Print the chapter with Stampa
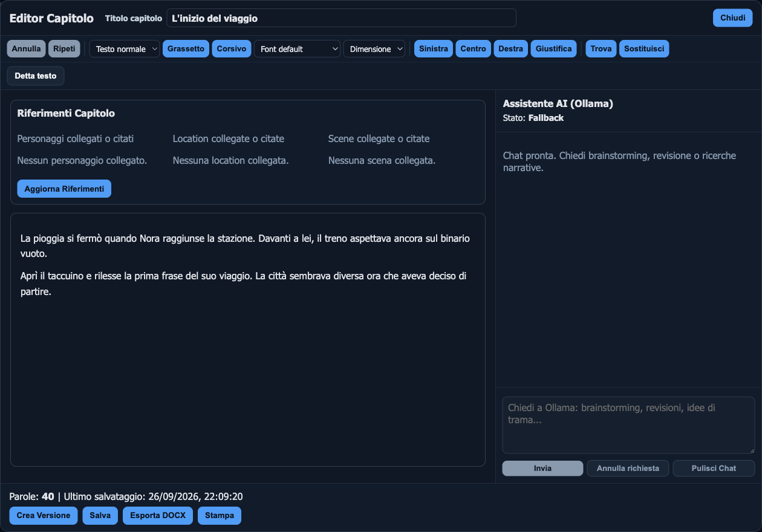762x532 pixels. click(x=220, y=516)
